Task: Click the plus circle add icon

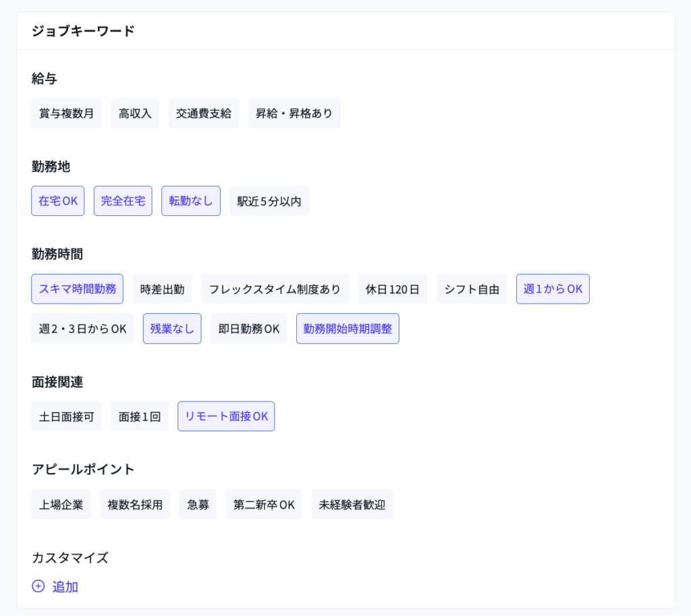Action: (38, 586)
